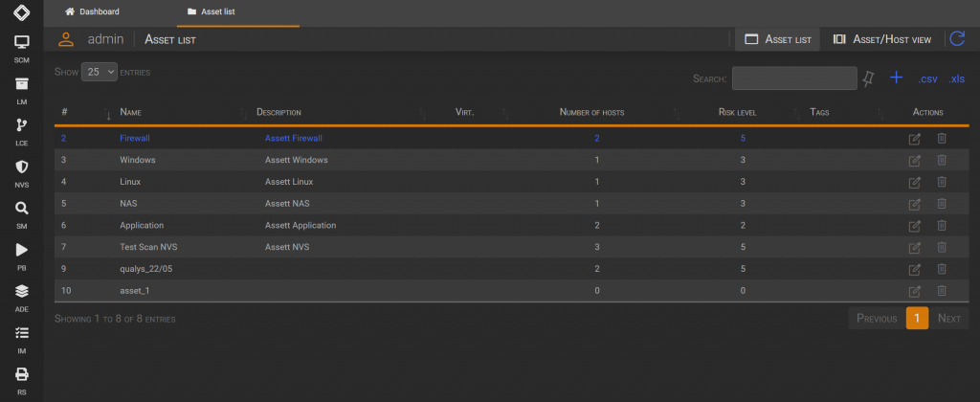Screen dimensions: 980x402
Task: Open the Show entries count dropdown
Action: pos(100,72)
